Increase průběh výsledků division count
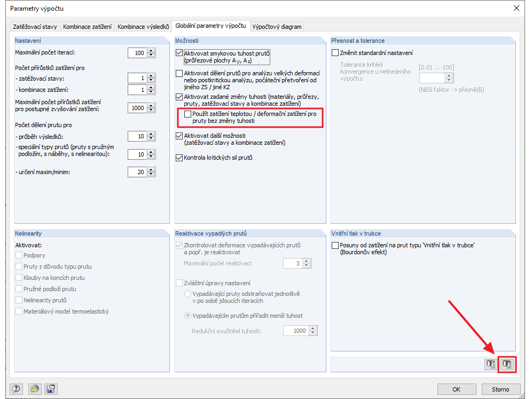 pyautogui.click(x=151, y=135)
